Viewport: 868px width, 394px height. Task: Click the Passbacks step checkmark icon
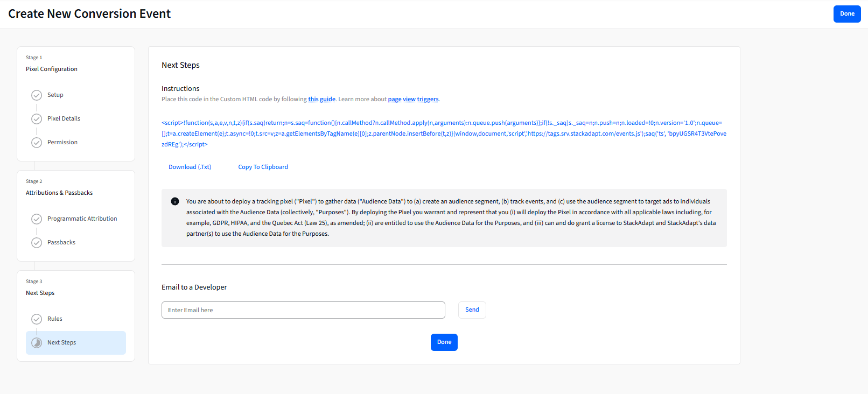point(37,243)
